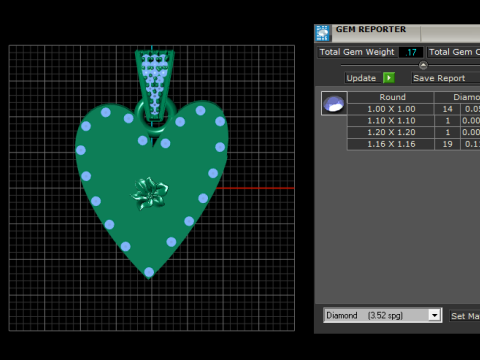The width and height of the screenshot is (480, 360).
Task: Select the 1.00 X 1.00 row
Action: coord(413,109)
